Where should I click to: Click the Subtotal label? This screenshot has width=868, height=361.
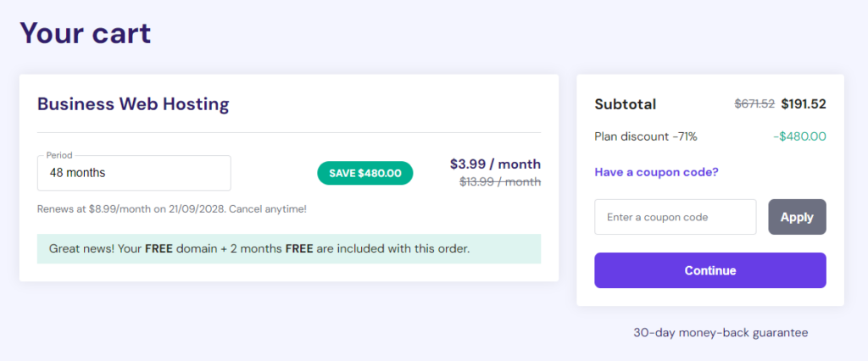tap(625, 104)
